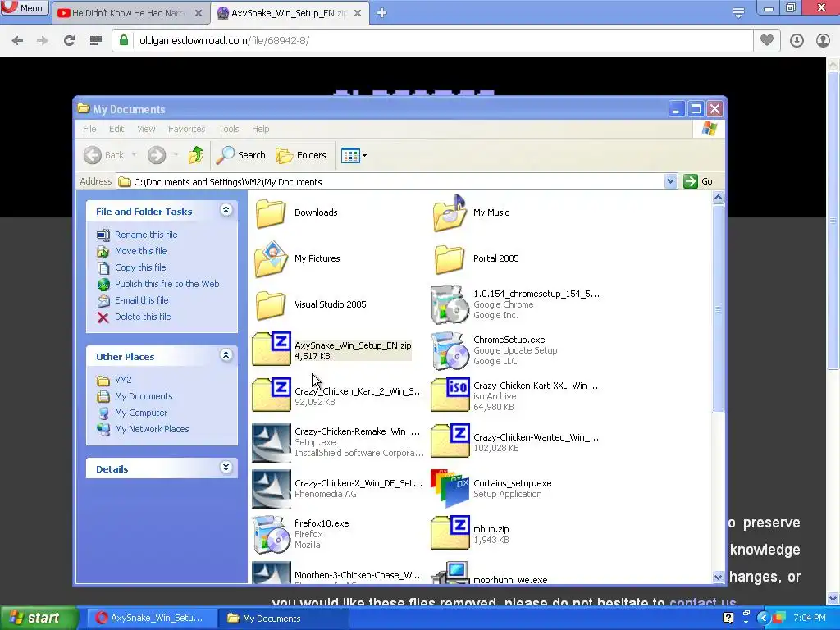Select the mhun.zip archive icon
This screenshot has width=840, height=630.
pos(450,532)
